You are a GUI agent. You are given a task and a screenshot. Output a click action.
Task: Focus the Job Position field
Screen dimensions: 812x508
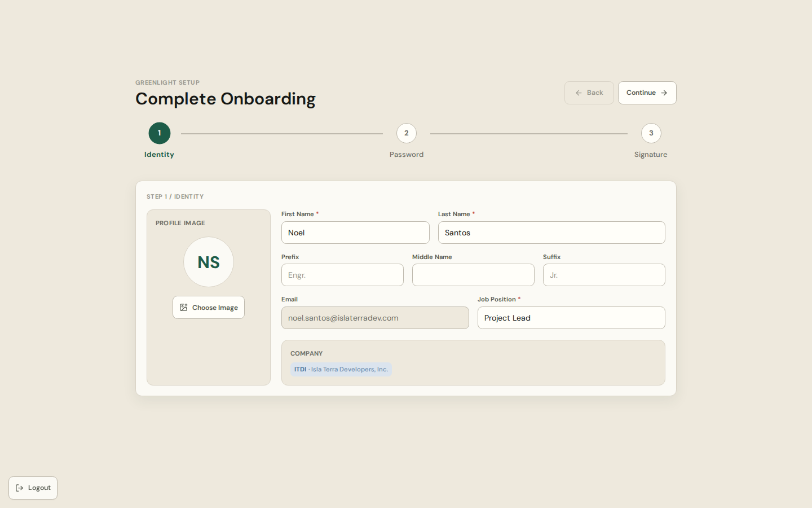pos(571,318)
